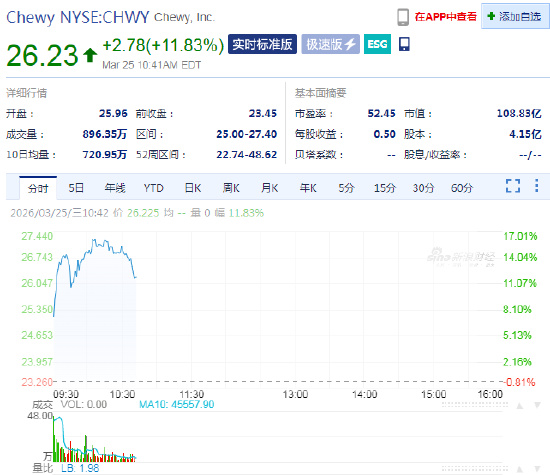Image resolution: width=550 pixels, height=475 pixels.
Task: Switch to the 5日 chart tab
Action: pos(76,188)
